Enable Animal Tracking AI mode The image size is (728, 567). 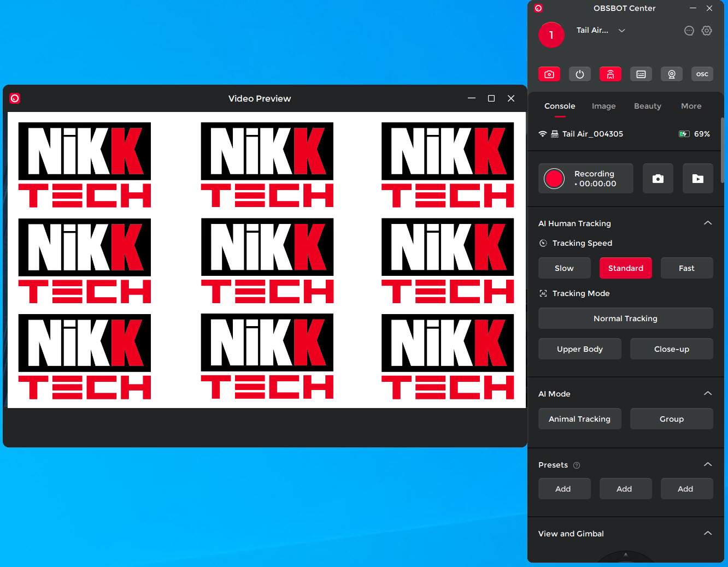click(x=580, y=419)
